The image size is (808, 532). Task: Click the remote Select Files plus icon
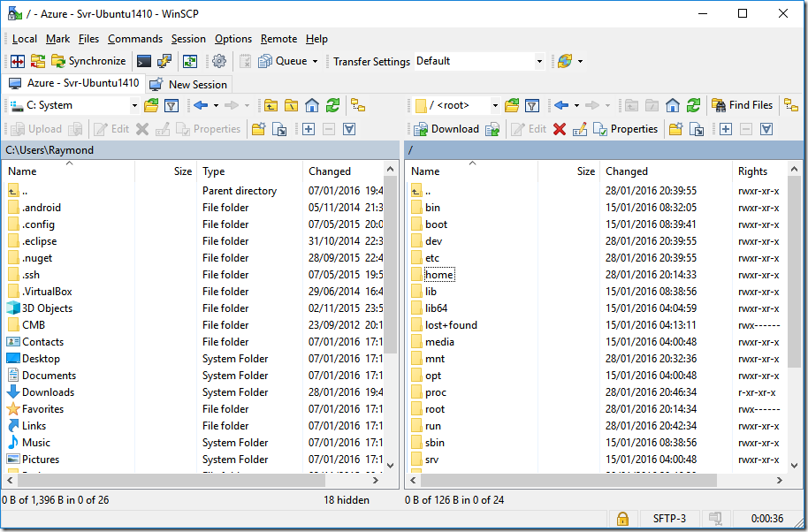pyautogui.click(x=726, y=129)
